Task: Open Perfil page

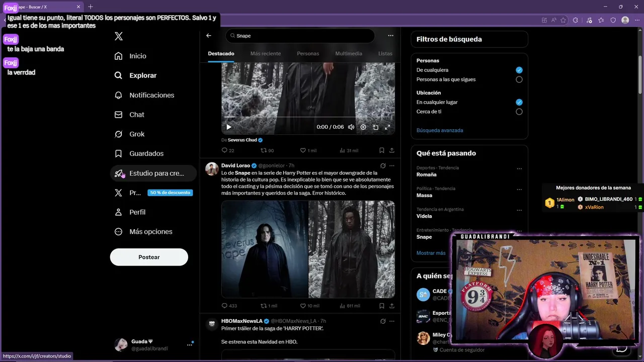Action: click(x=130, y=212)
